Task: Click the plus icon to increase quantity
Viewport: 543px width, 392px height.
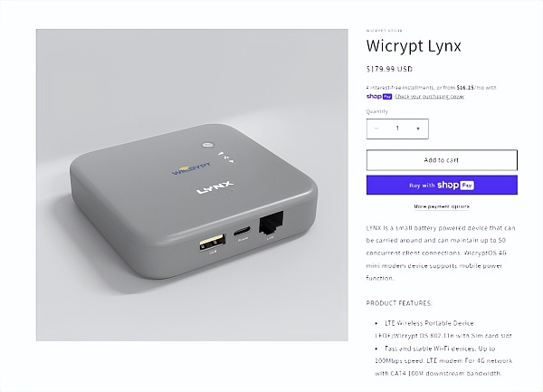Action: (x=418, y=129)
